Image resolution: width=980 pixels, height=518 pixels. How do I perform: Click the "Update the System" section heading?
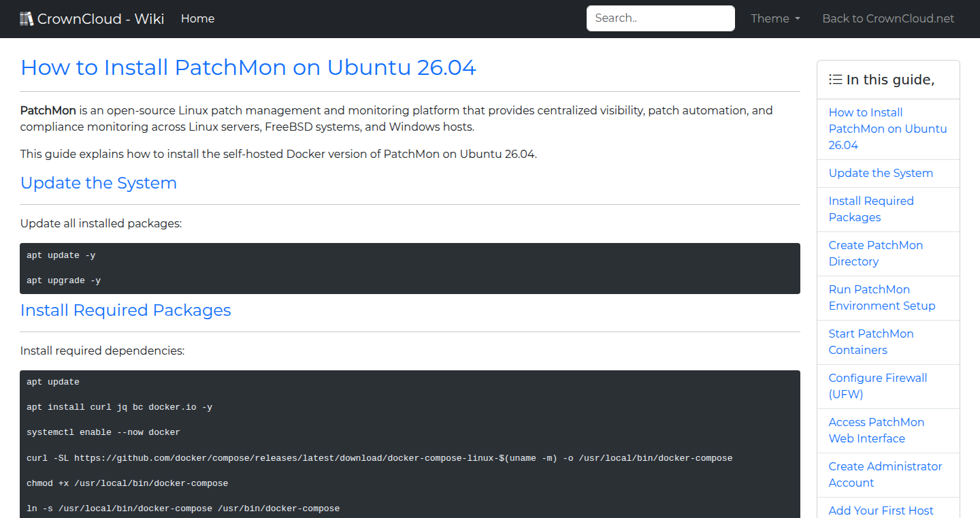tap(99, 182)
